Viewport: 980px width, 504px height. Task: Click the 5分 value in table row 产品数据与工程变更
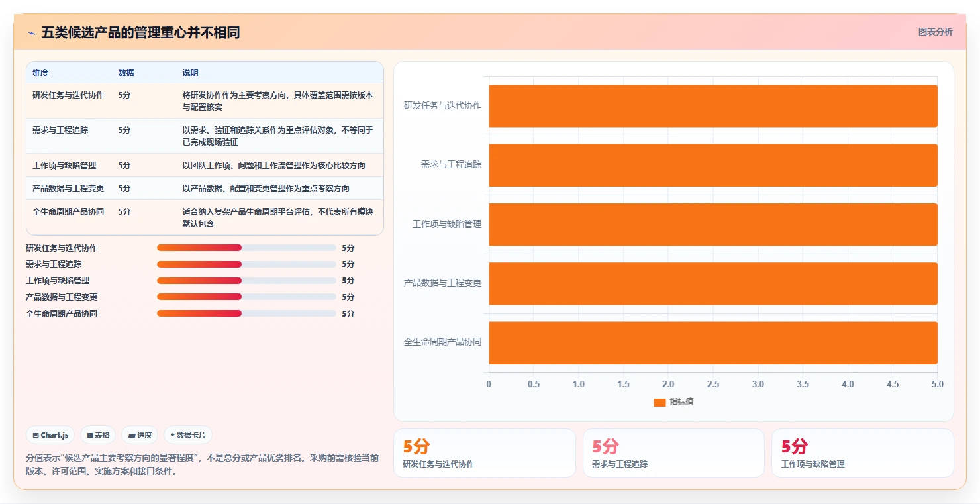124,189
